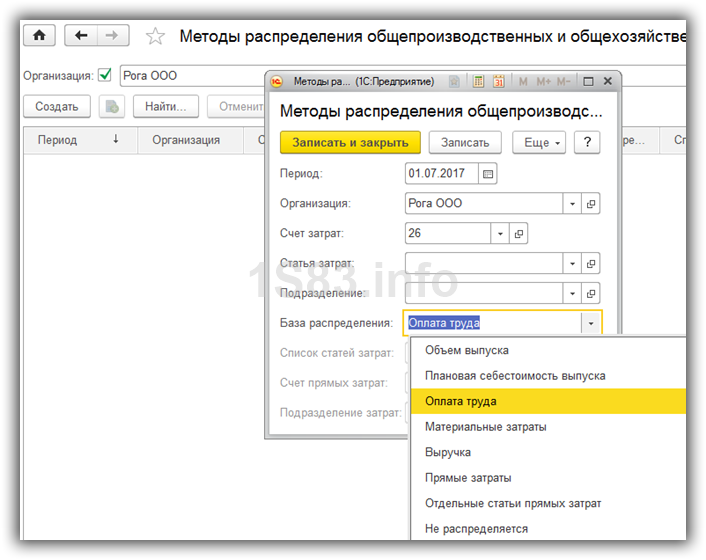706x560 pixels.
Task: Add page to favorites with star icon
Action: point(155,37)
